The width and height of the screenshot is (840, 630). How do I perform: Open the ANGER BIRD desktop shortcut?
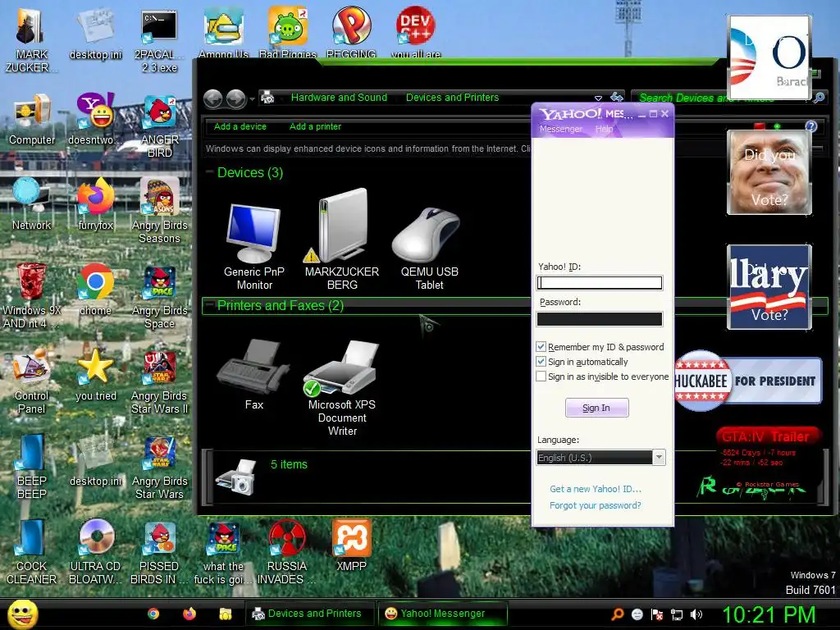159,126
